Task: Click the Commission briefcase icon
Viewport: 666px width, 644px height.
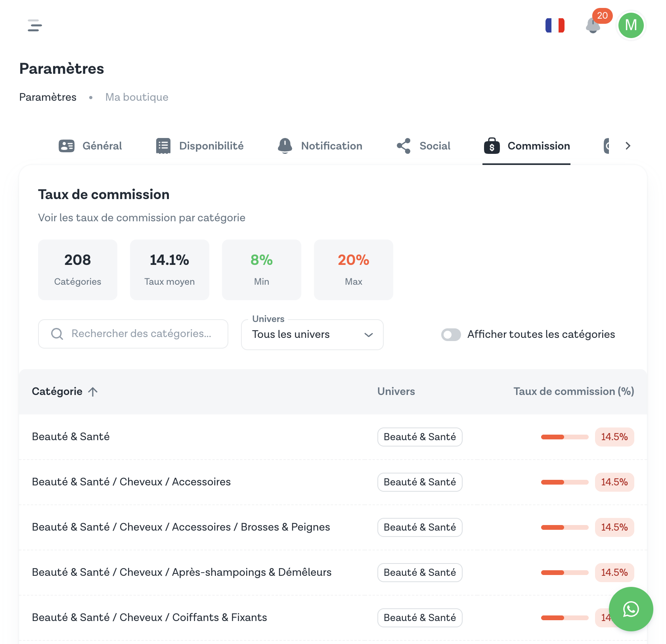Action: pyautogui.click(x=492, y=146)
